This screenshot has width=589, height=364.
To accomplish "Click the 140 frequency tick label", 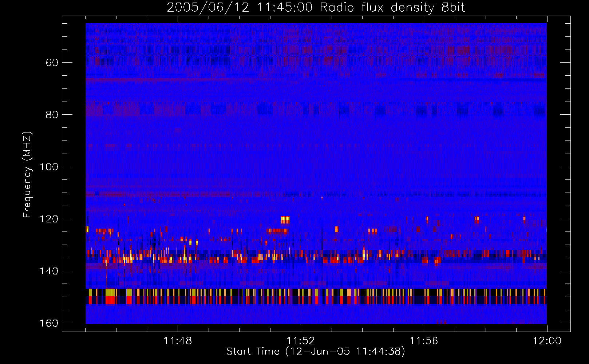I will pyautogui.click(x=49, y=271).
